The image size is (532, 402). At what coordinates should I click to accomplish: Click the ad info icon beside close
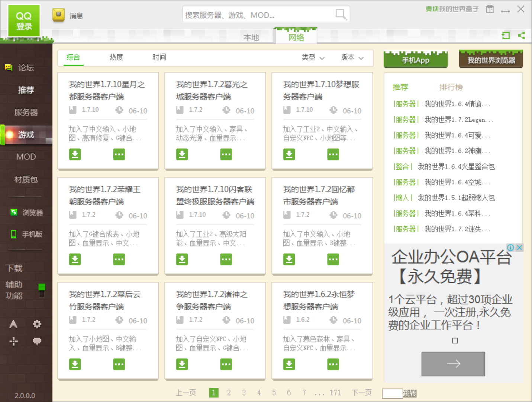(511, 248)
